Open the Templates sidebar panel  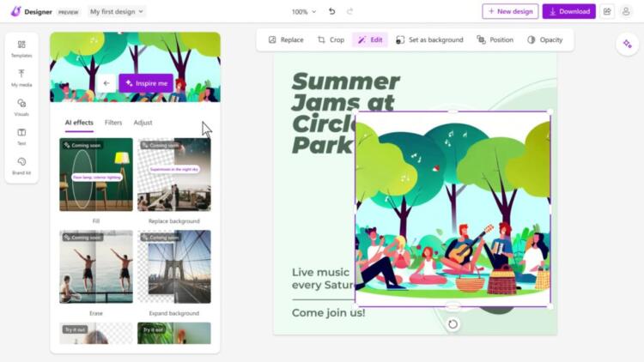click(21, 48)
